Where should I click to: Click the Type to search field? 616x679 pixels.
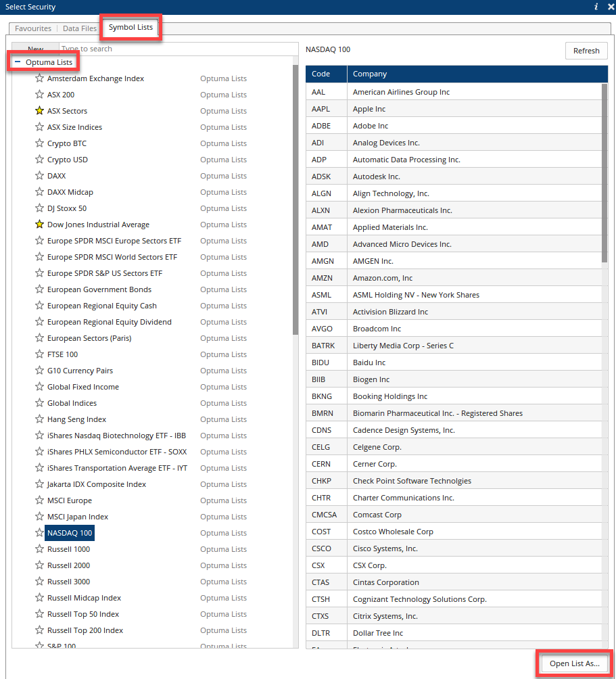(179, 49)
